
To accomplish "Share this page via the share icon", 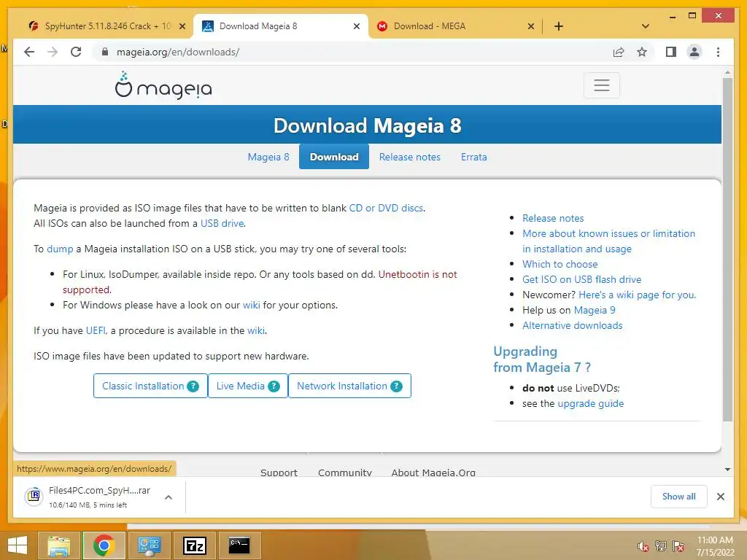I will point(619,52).
